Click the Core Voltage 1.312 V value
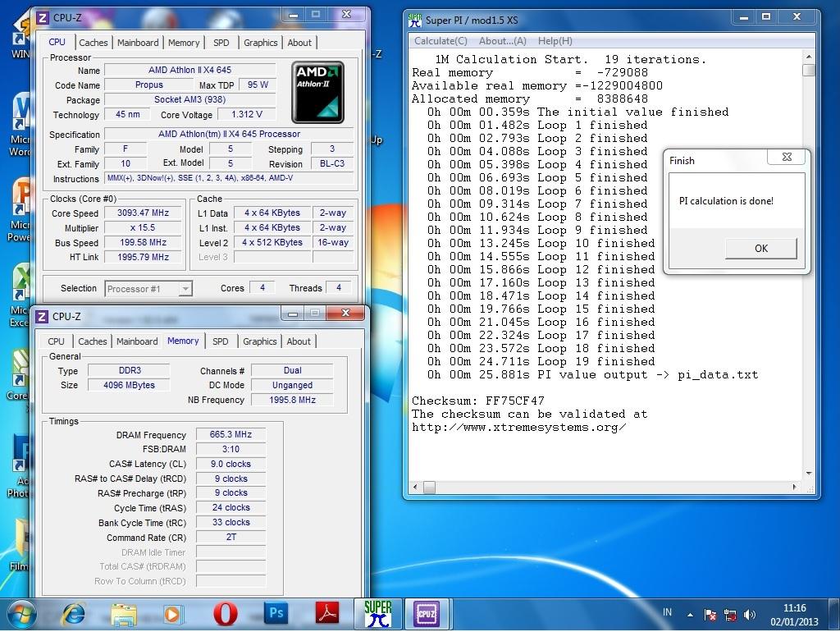840x632 pixels. tap(247, 114)
